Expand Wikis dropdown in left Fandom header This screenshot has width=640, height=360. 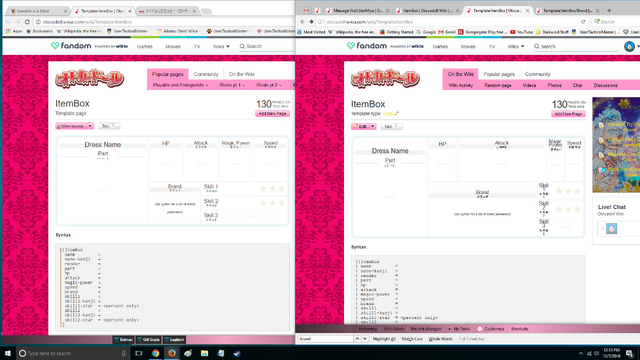pyautogui.click(x=221, y=47)
